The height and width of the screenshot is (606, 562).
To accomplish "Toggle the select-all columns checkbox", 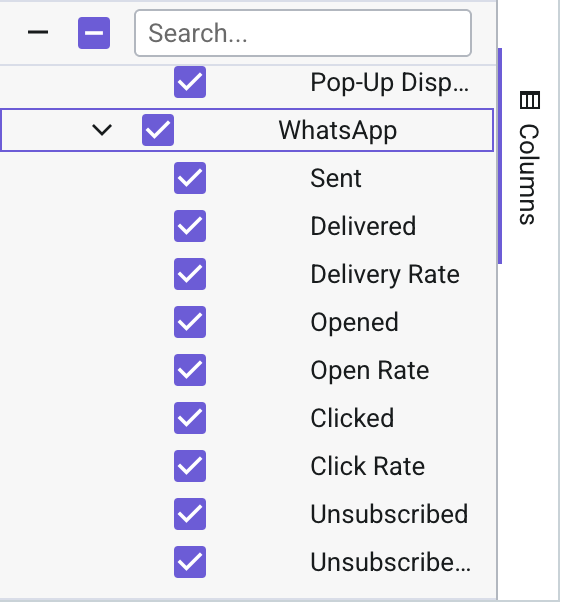I will (94, 33).
